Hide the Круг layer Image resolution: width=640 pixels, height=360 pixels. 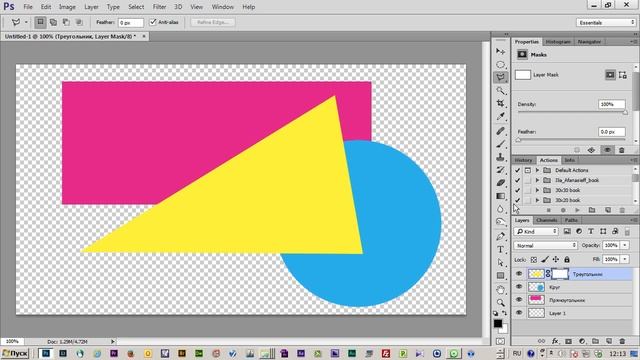coord(519,287)
